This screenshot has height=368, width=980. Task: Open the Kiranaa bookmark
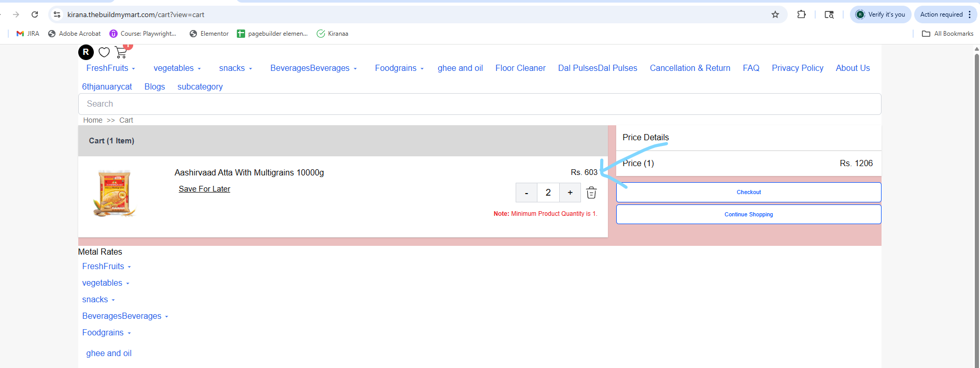click(x=332, y=34)
